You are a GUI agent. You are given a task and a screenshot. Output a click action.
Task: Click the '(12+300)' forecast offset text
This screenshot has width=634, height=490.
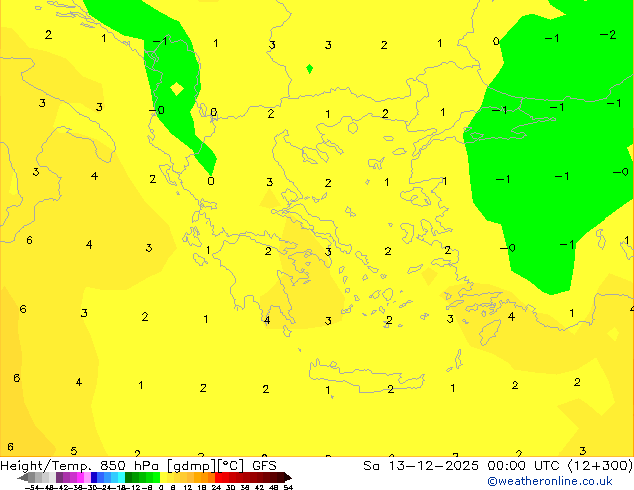pyautogui.click(x=600, y=466)
